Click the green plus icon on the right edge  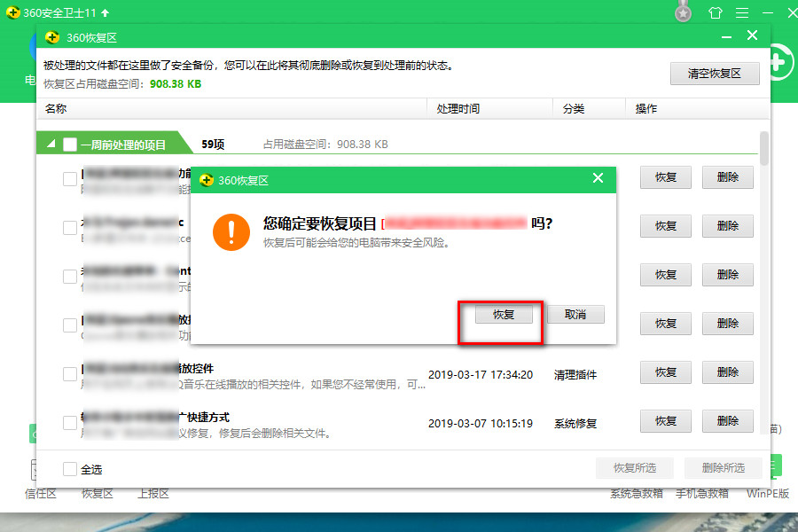click(778, 60)
